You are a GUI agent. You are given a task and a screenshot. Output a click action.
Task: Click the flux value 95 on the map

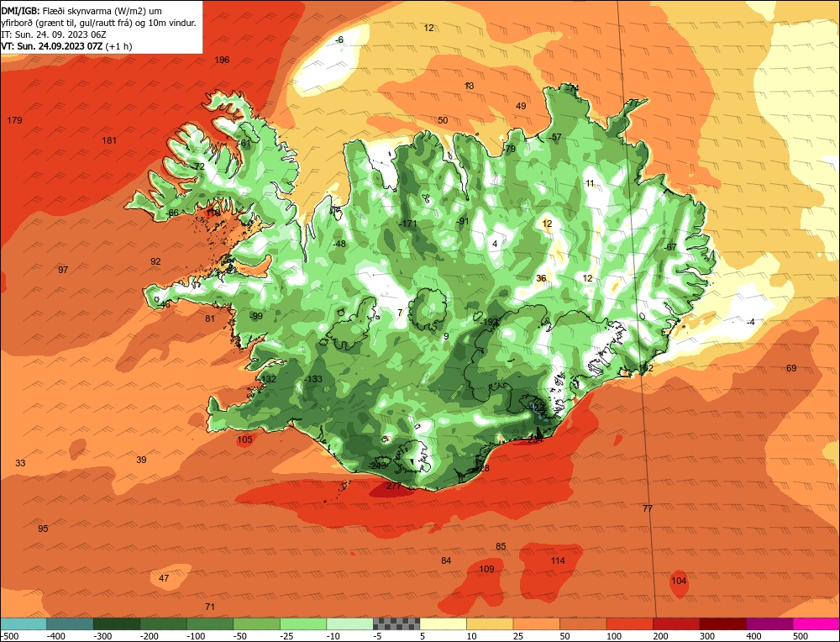click(x=43, y=529)
